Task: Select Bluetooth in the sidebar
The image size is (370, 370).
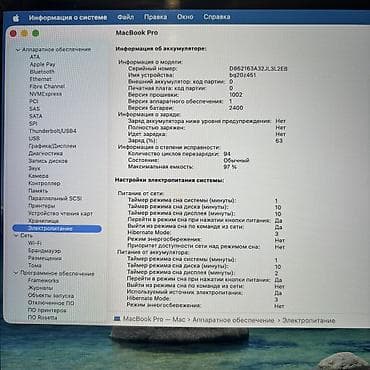Action: (x=42, y=71)
